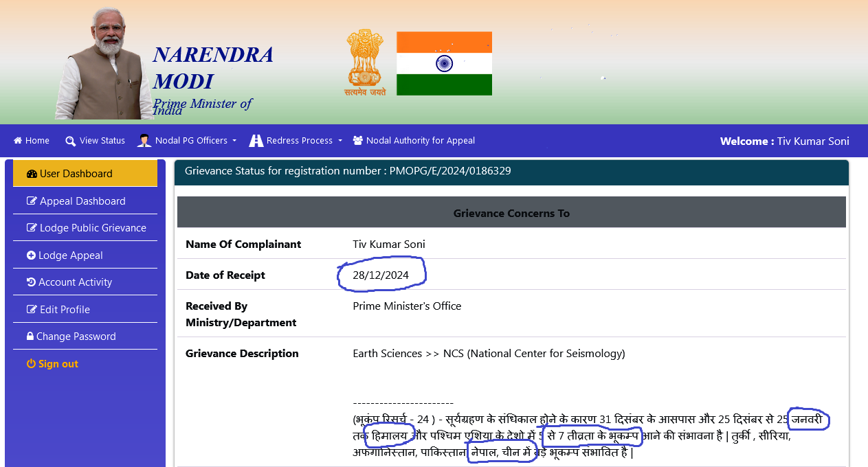This screenshot has width=868, height=467.
Task: Click the View Status magnifier icon
Action: (70, 141)
